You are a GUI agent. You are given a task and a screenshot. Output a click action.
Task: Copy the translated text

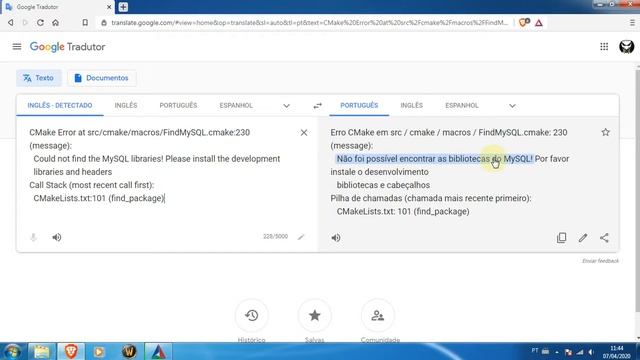[x=562, y=238]
